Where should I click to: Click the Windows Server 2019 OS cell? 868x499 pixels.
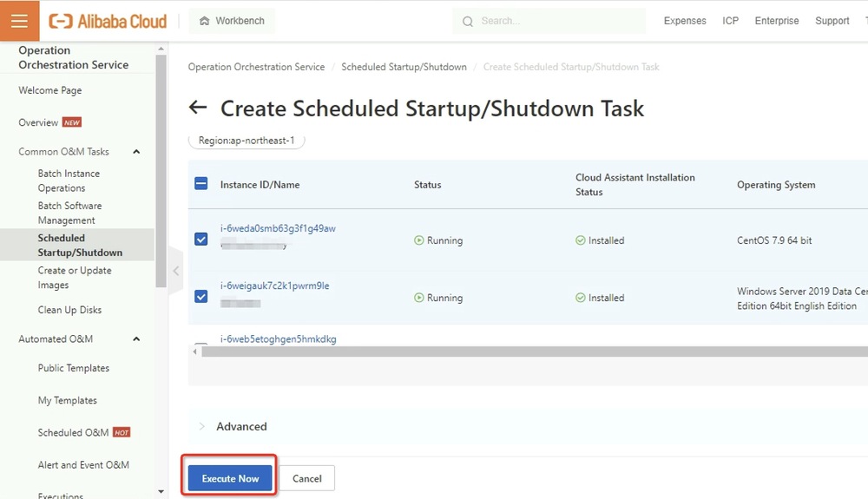click(x=802, y=299)
